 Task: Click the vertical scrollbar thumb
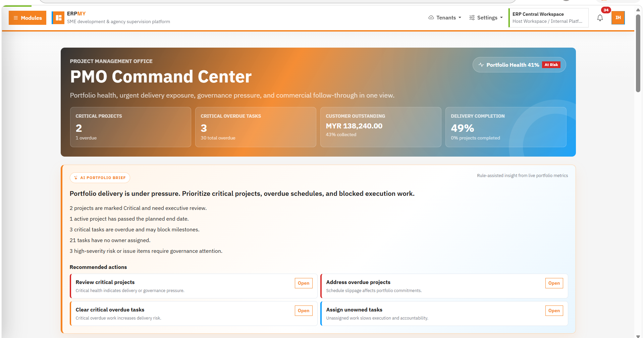[x=638, y=53]
